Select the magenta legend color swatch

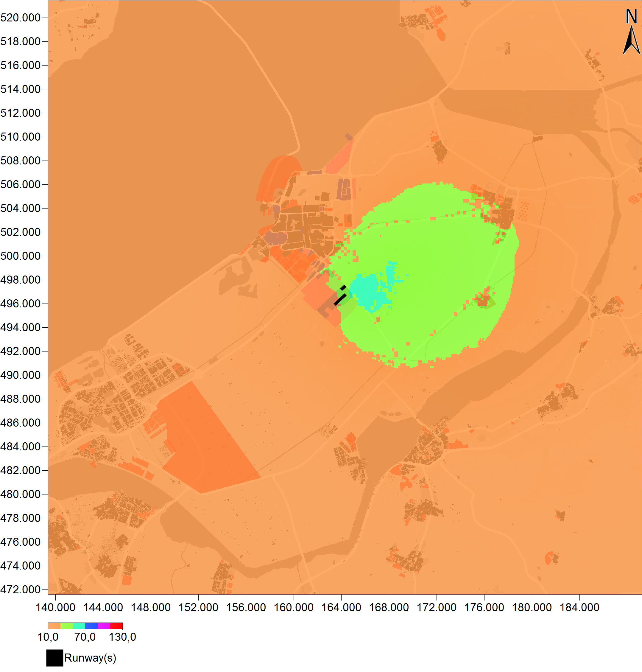point(104,626)
